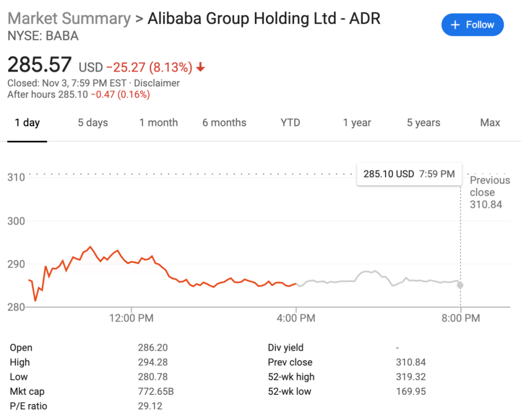This screenshot has width=521, height=420.
Task: Show the 1 month chart range
Action: point(159,122)
